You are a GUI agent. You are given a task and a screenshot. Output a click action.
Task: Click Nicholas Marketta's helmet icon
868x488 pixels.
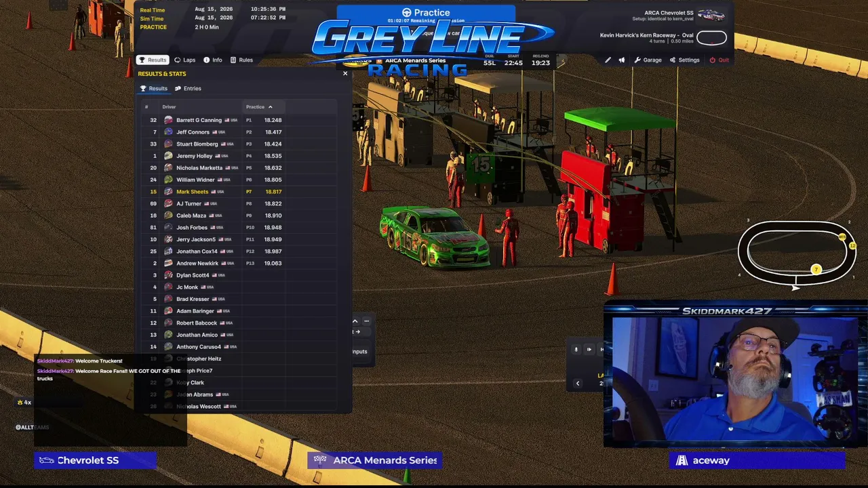(x=168, y=167)
